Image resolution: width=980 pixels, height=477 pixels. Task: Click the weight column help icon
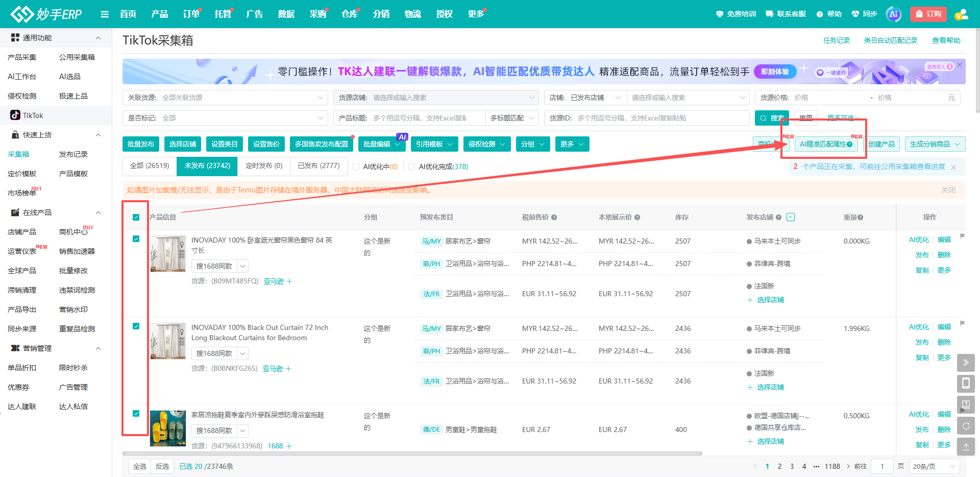pos(860,217)
